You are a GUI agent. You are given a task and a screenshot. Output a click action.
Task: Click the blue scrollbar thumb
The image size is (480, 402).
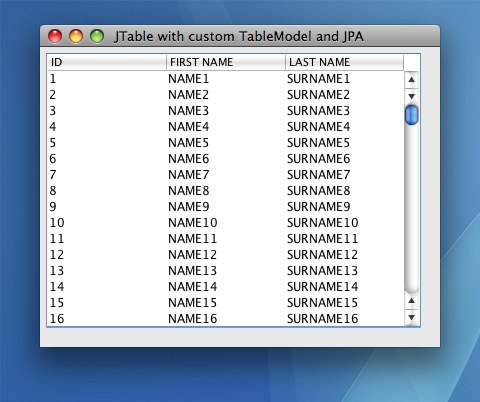411,115
